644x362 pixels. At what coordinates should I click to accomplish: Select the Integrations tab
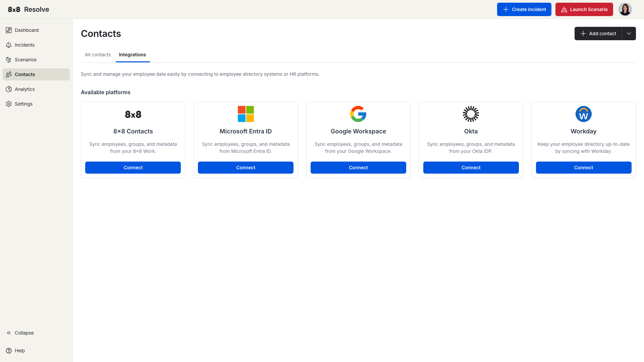coord(132,55)
